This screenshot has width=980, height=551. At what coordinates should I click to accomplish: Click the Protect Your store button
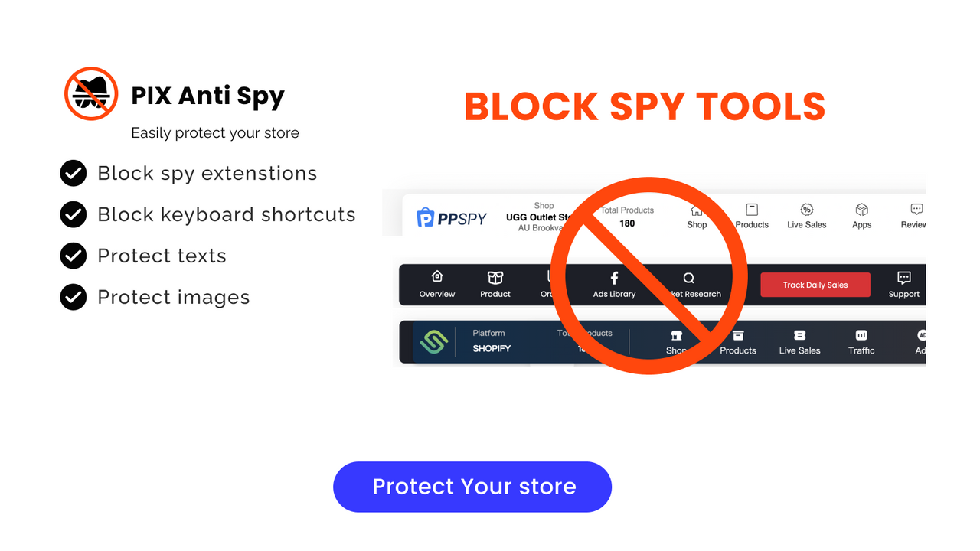pyautogui.click(x=472, y=487)
